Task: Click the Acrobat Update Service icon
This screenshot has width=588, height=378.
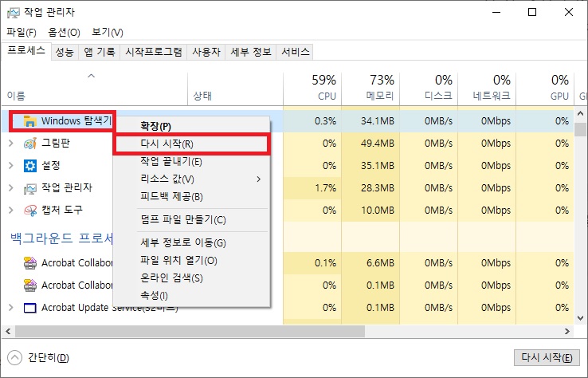Action: pyautogui.click(x=30, y=308)
